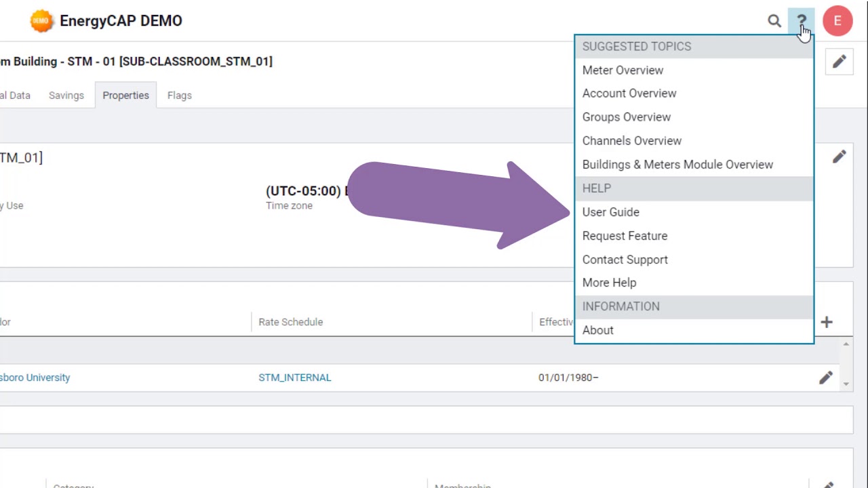Open the Flags tab
868x488 pixels.
coord(180,96)
